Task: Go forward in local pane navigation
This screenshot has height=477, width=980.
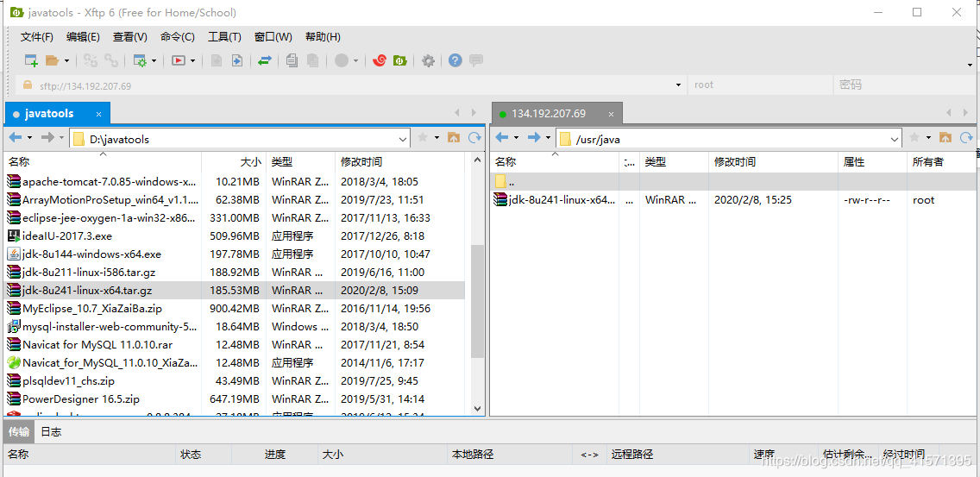Action: tap(47, 137)
